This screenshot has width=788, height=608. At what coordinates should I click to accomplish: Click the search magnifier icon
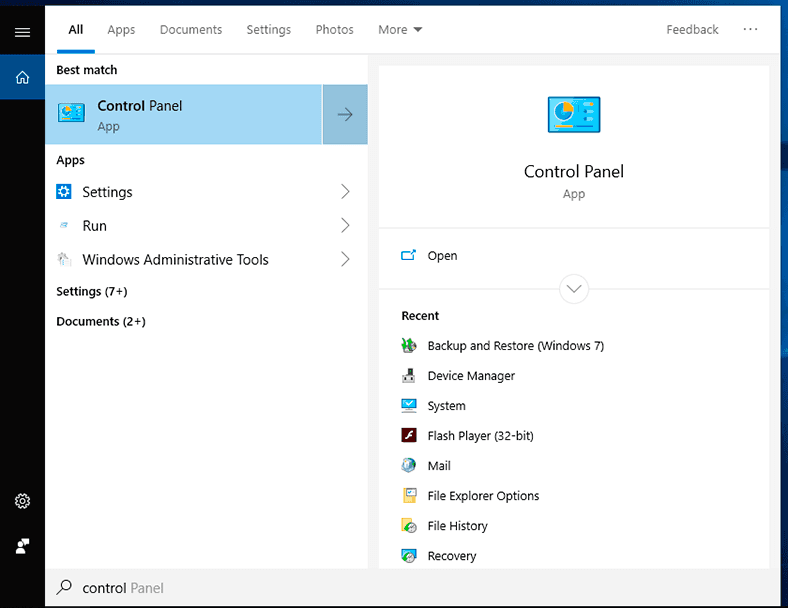click(x=64, y=587)
